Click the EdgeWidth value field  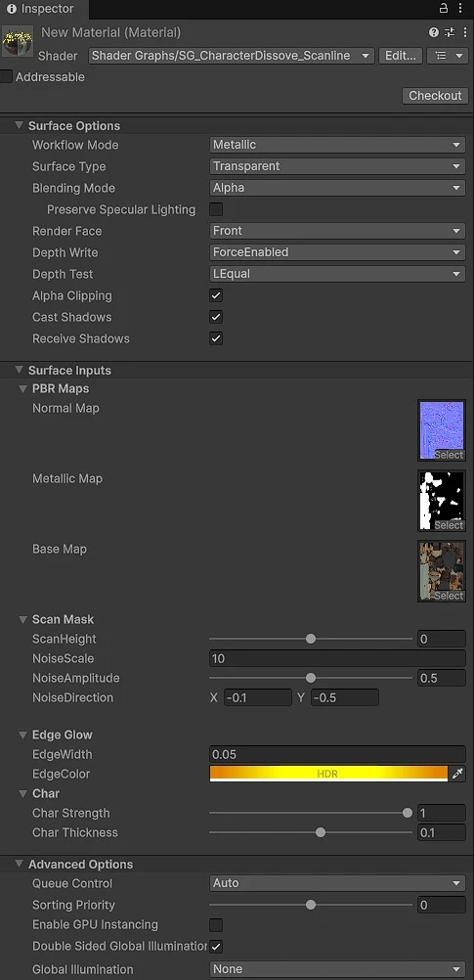(337, 754)
